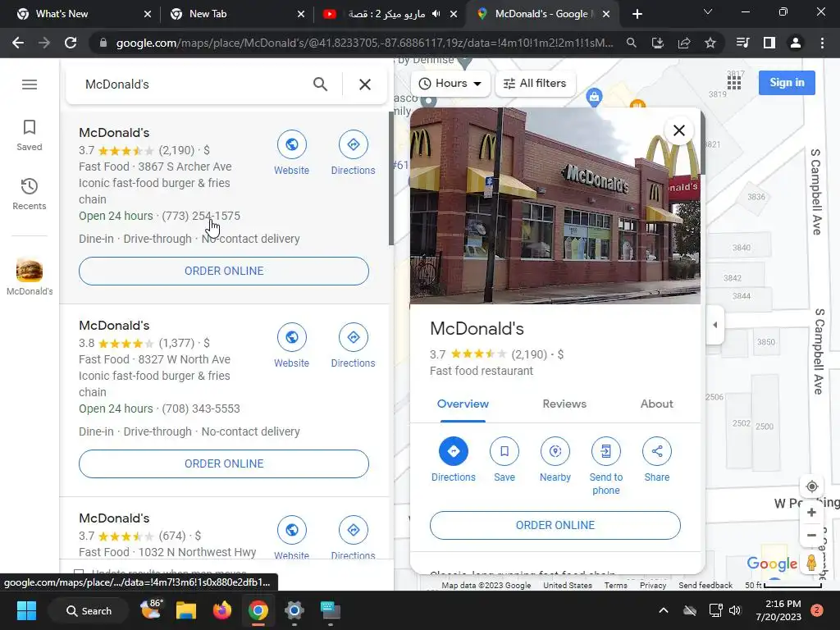Viewport: 840px width, 630px height.
Task: Click the Chrome address bar URL
Action: [x=364, y=43]
